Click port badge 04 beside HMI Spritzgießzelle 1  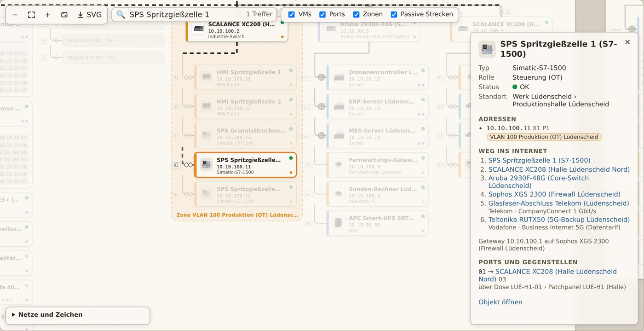click(x=176, y=77)
